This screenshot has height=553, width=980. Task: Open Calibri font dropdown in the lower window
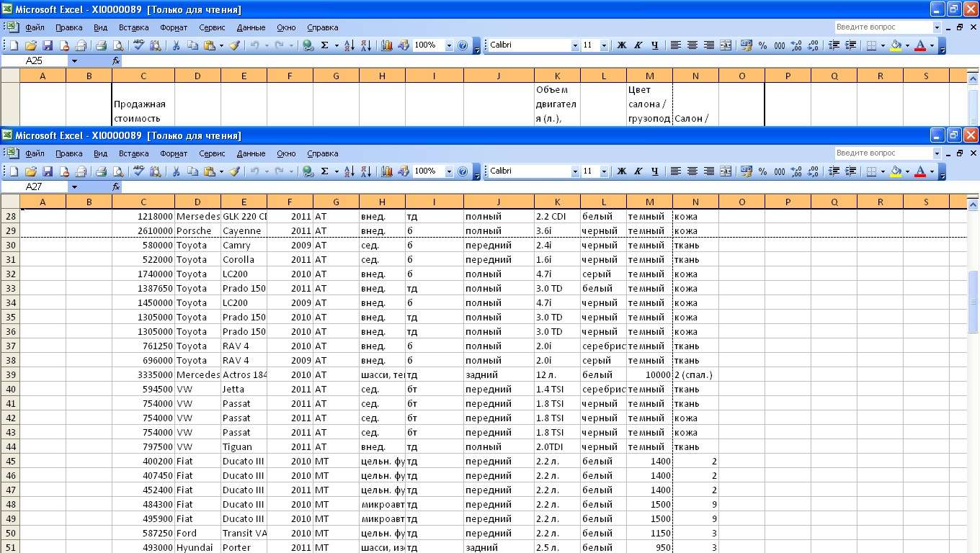pyautogui.click(x=575, y=171)
